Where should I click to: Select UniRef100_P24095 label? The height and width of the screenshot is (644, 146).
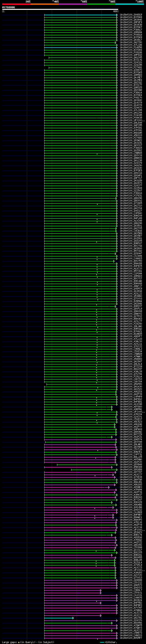coord(131,115)
